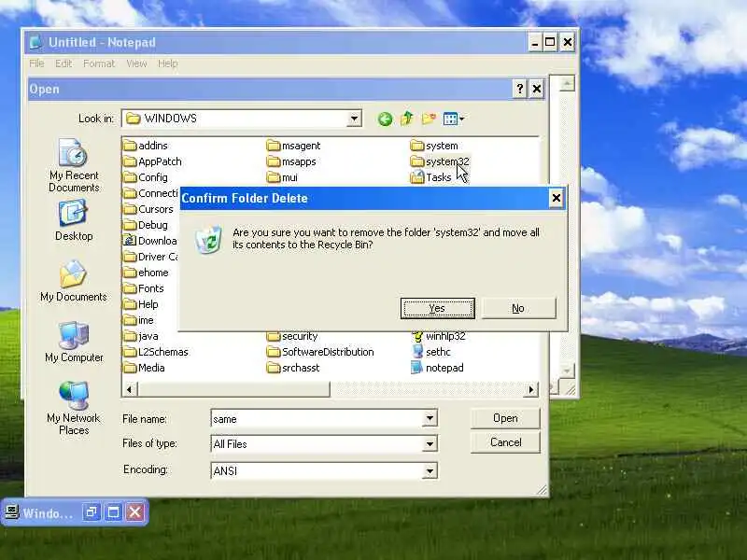Open Notepad Edit menu
This screenshot has height=560, width=747.
click(63, 63)
